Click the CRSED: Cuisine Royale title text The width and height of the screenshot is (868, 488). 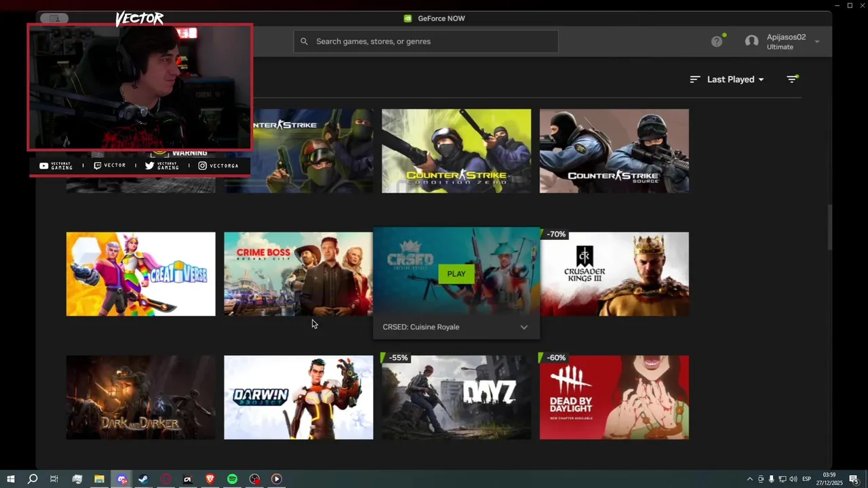coord(420,327)
